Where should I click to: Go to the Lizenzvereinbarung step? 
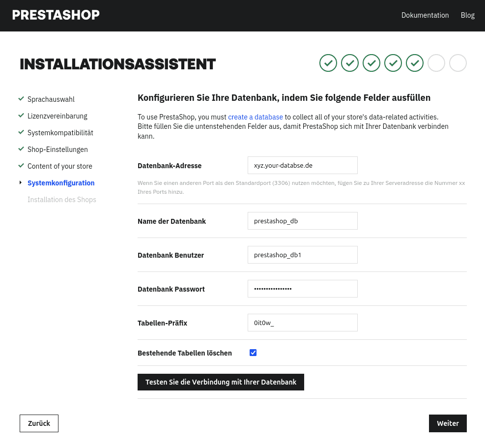57,116
